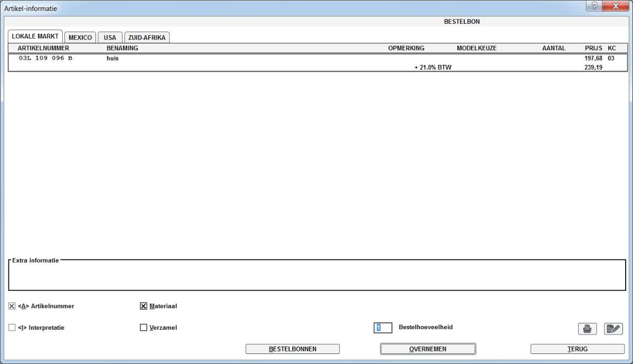
Task: Click the OVERNEMEN button
Action: pyautogui.click(x=428, y=349)
